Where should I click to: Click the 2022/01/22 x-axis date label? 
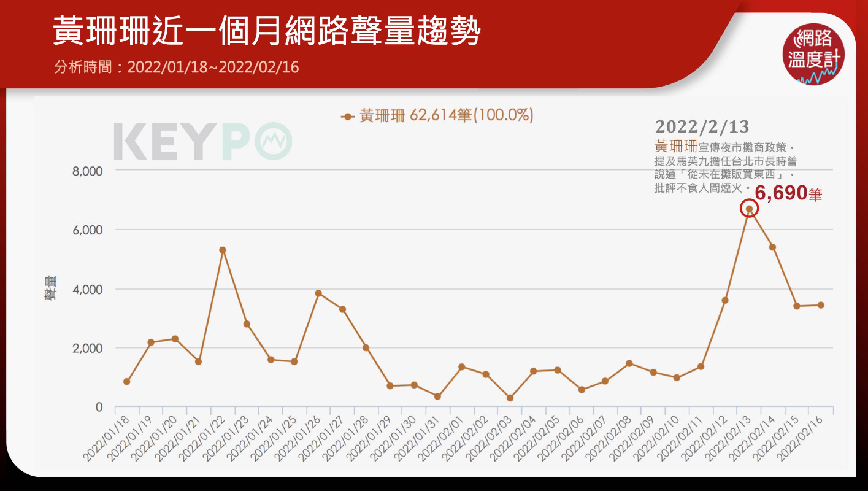pos(202,439)
